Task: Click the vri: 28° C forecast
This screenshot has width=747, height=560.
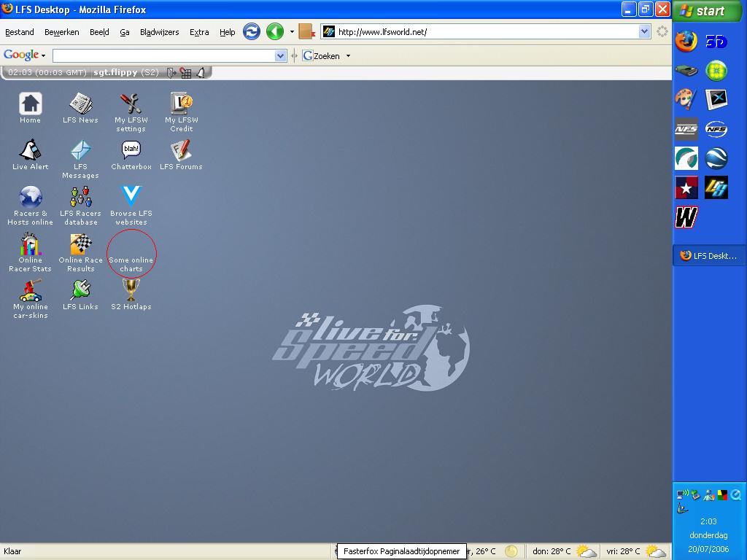Action: click(x=636, y=551)
